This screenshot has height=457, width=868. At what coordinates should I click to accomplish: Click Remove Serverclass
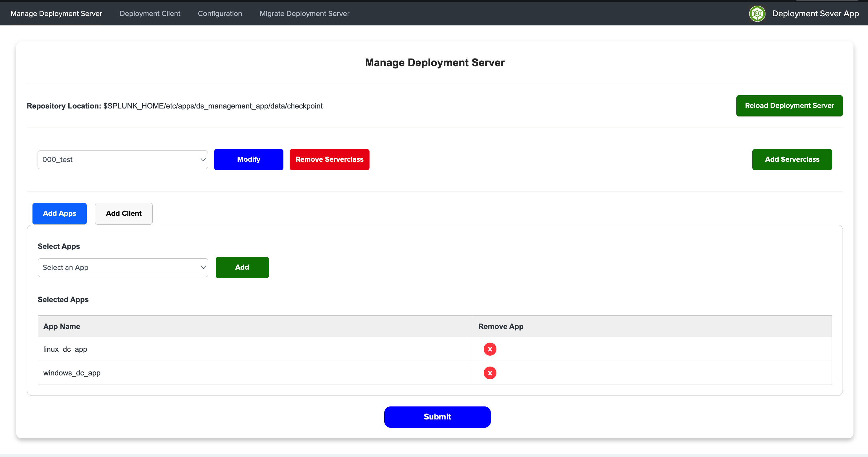click(329, 159)
